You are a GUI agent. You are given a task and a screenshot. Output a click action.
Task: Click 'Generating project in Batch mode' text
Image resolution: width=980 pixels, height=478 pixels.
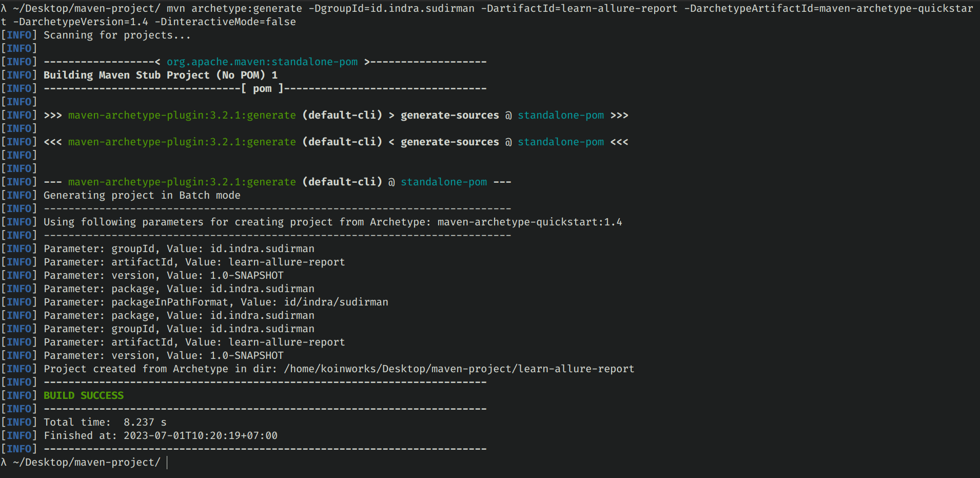click(142, 195)
